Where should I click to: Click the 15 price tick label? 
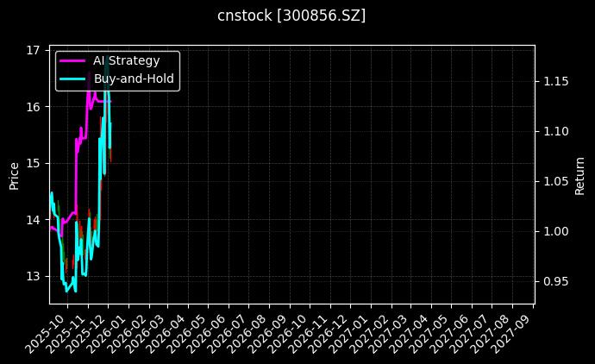[34, 163]
